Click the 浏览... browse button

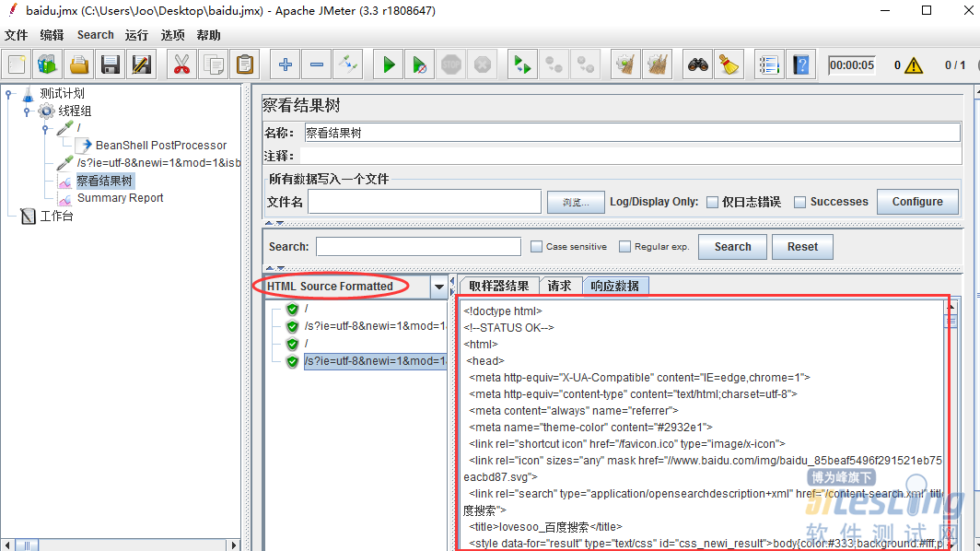pos(576,202)
